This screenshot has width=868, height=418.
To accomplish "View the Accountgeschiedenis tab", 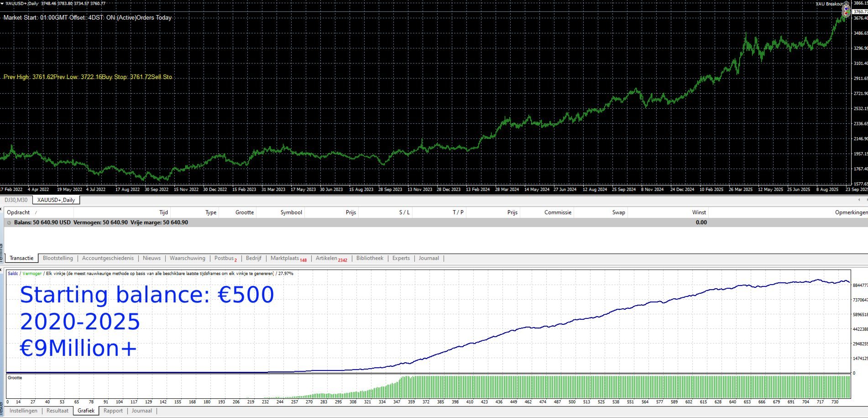I will [x=107, y=258].
